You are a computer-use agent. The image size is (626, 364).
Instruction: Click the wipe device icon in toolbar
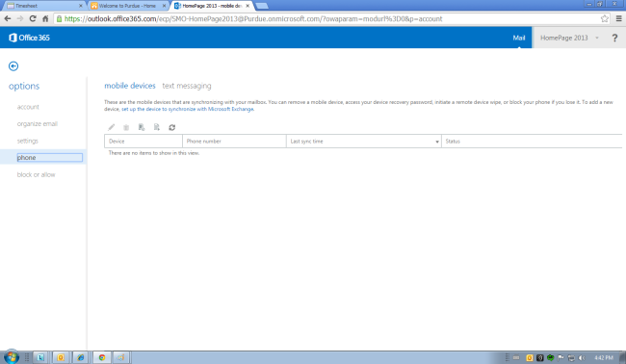[x=142, y=127]
